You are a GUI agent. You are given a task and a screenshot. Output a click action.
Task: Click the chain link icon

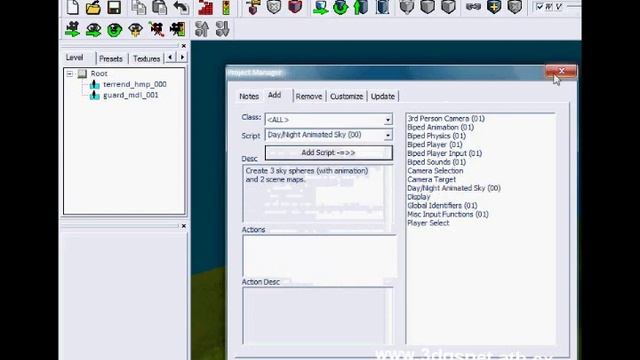pyautogui.click(x=473, y=7)
